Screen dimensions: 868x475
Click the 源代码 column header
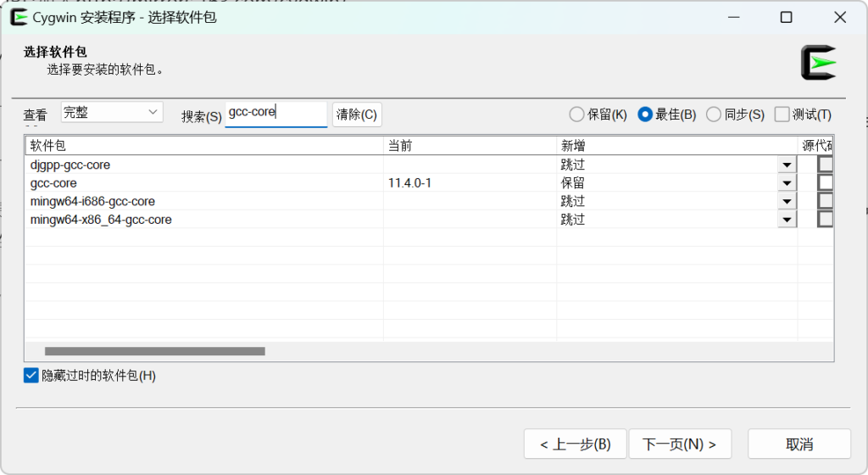816,146
